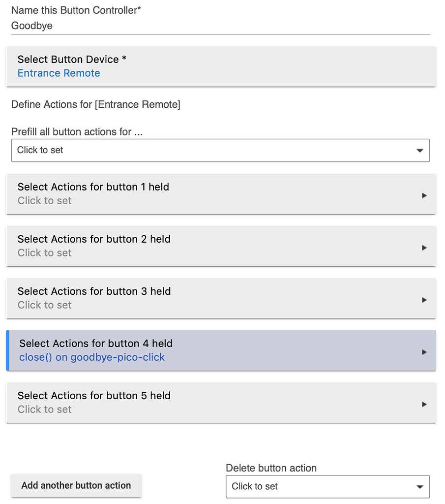Click the arrow icon on button 2 held row

tap(424, 248)
